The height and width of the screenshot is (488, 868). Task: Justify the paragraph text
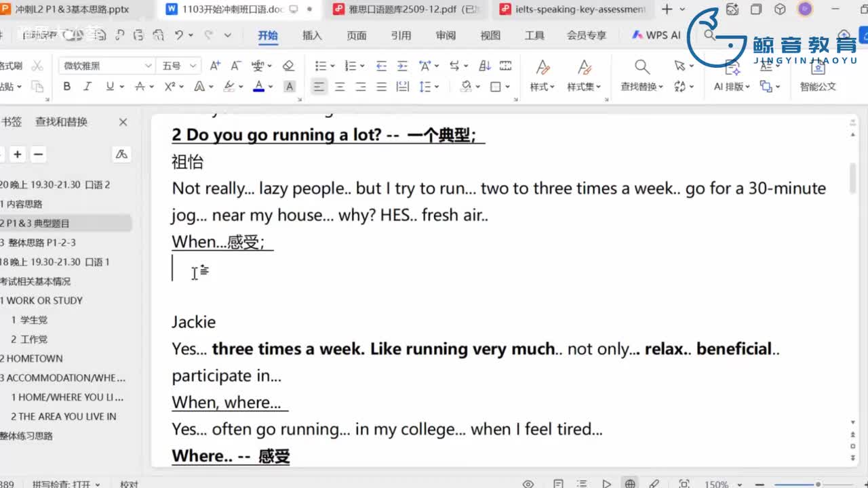click(382, 87)
